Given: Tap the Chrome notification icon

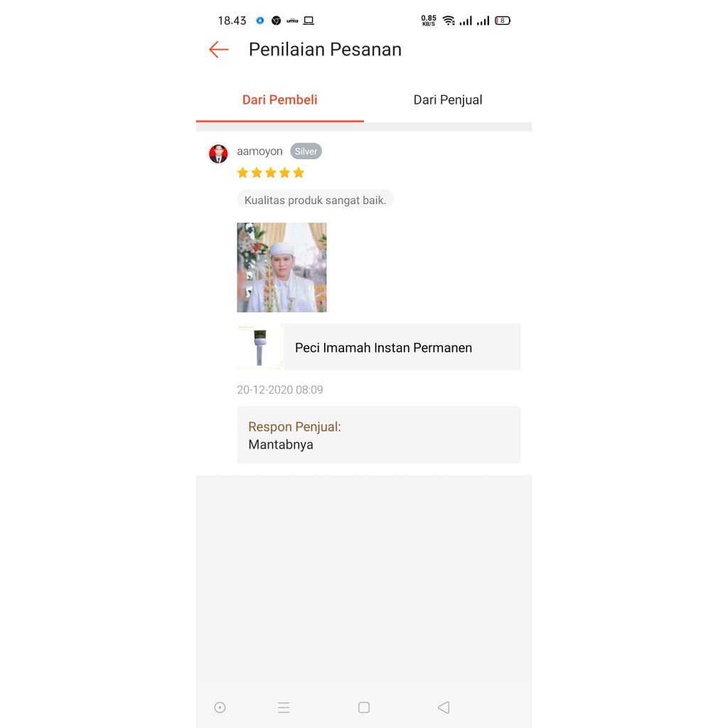Looking at the screenshot, I should 277,21.
